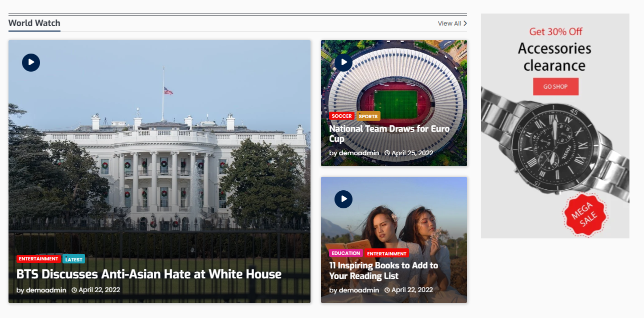Open BTS Discusses Anti-Asian Hate headline
This screenshot has width=644, height=318.
tap(149, 274)
